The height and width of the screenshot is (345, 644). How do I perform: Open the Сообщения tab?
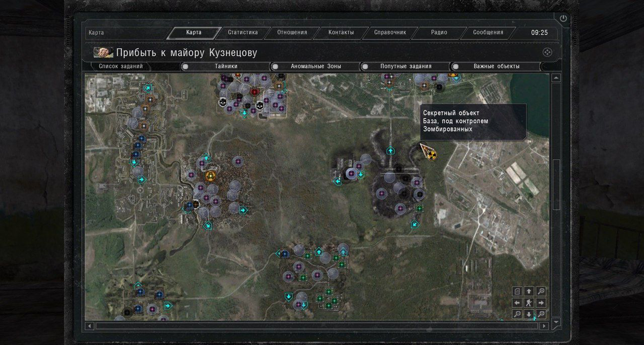488,32
